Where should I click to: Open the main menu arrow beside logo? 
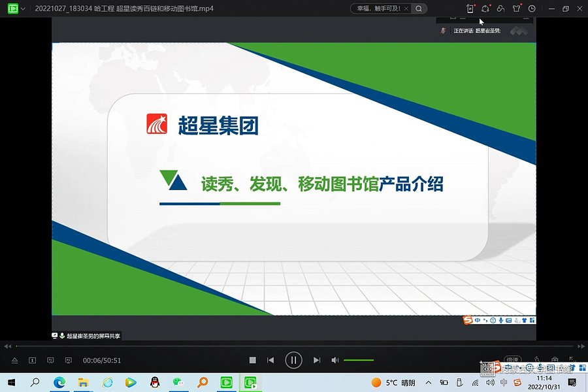24,8
